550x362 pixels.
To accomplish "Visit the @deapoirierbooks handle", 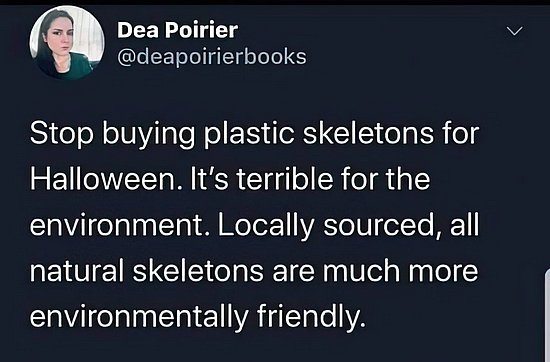I will coord(212,56).
